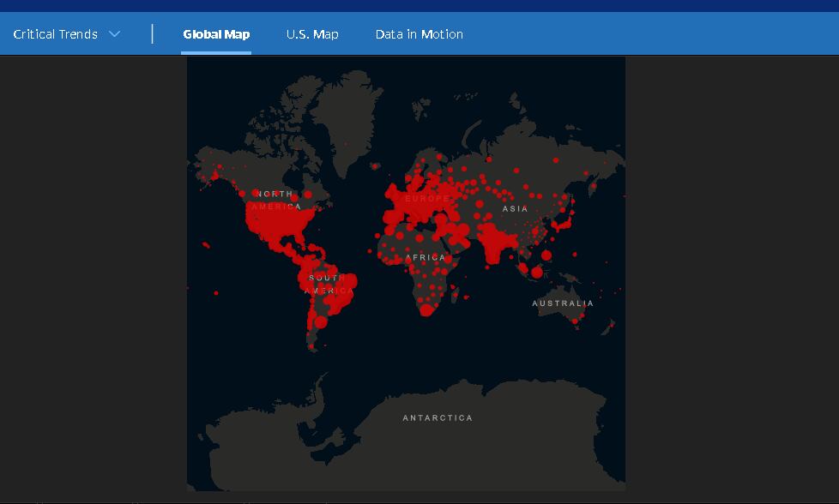Click large red dot at southern Africa

click(x=426, y=309)
